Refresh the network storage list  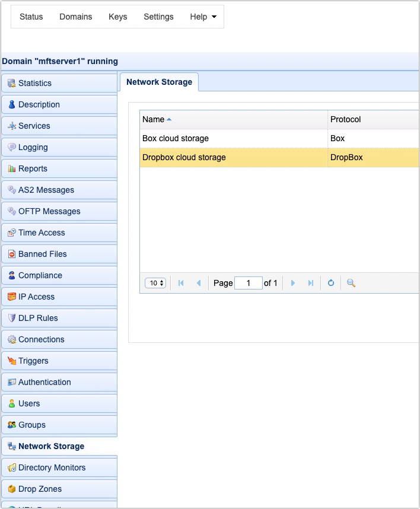point(331,283)
